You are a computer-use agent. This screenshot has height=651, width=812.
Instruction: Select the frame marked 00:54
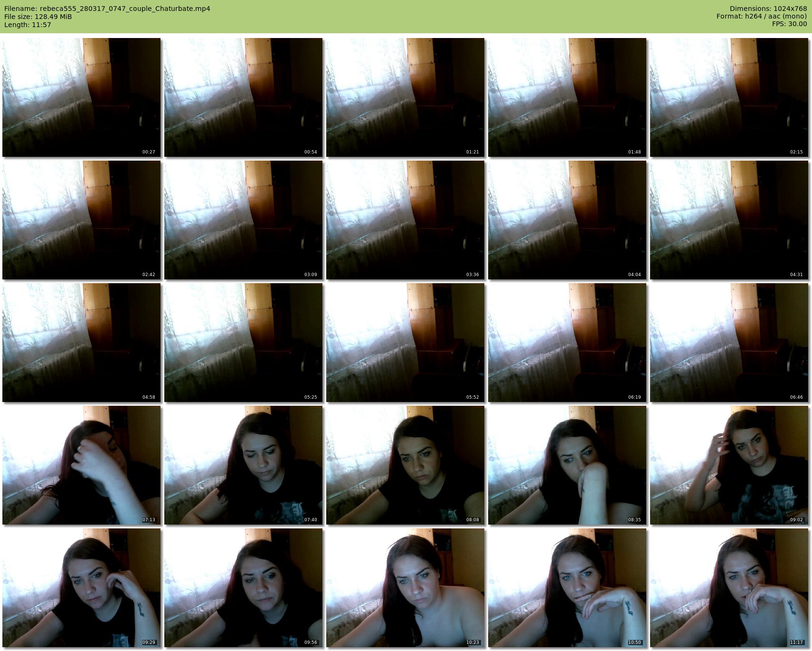tap(243, 97)
